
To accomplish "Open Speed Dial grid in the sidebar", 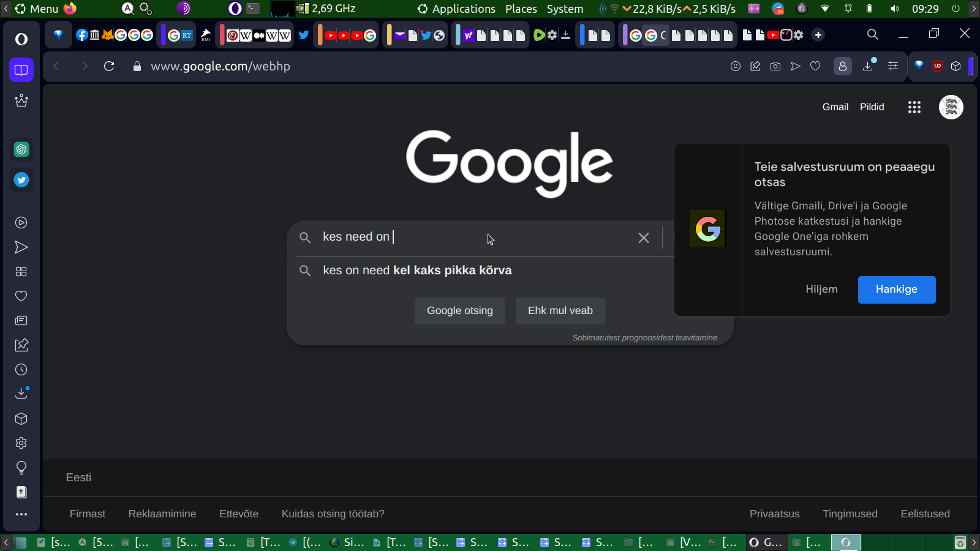I will click(21, 272).
